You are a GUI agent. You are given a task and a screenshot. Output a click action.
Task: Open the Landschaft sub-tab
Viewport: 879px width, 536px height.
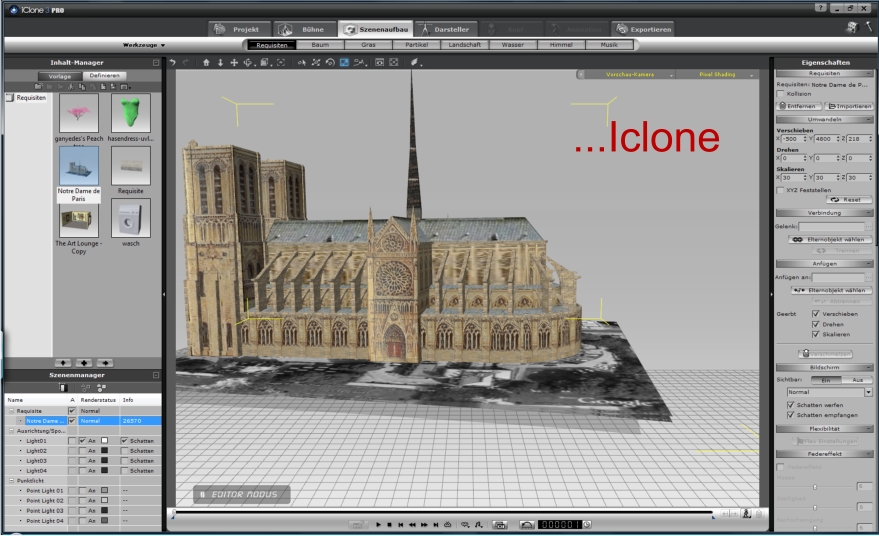pos(465,45)
